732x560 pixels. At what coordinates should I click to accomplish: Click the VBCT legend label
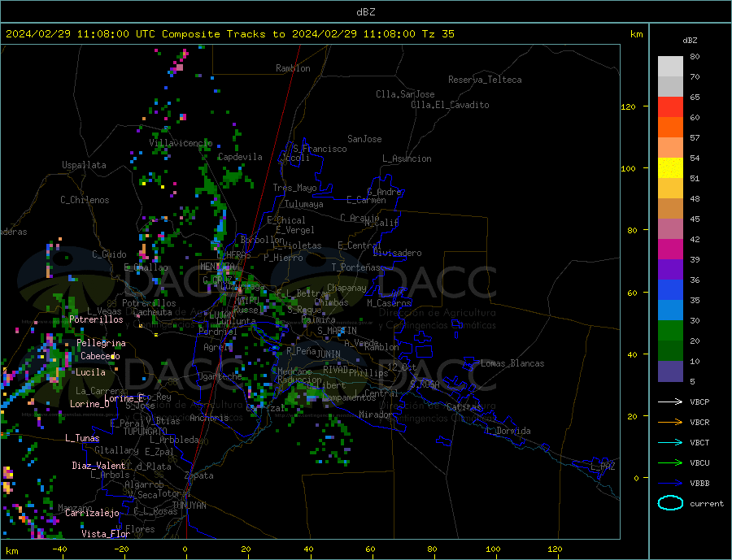point(699,442)
